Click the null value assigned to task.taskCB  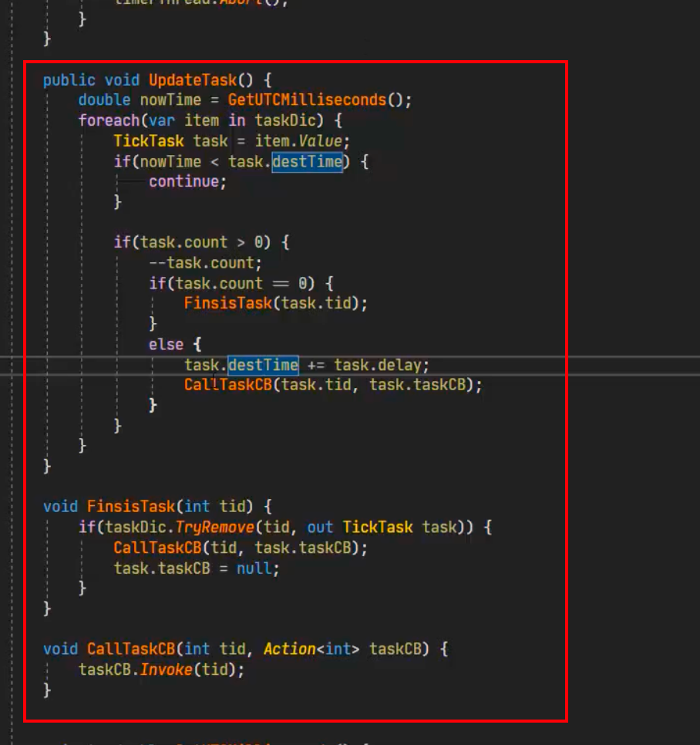254,568
